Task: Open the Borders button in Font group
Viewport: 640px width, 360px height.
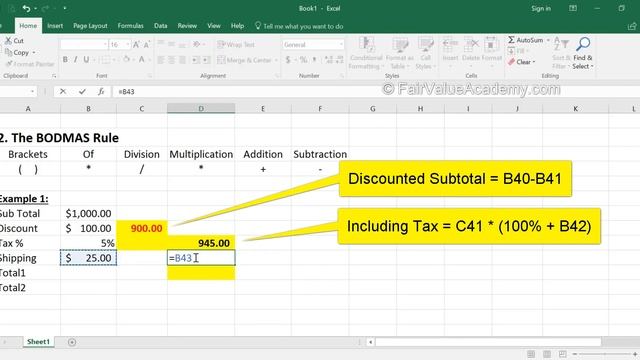Action: click(x=106, y=60)
